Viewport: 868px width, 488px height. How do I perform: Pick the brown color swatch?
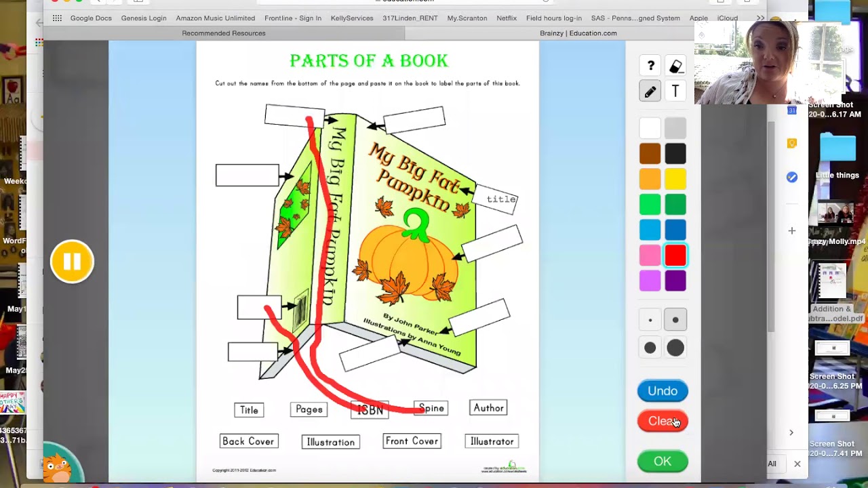(650, 154)
